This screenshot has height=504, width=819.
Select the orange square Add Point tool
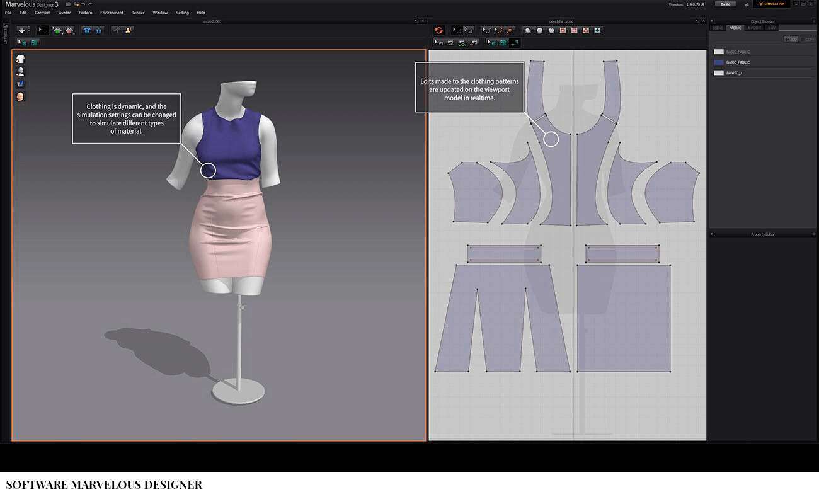[x=510, y=30]
